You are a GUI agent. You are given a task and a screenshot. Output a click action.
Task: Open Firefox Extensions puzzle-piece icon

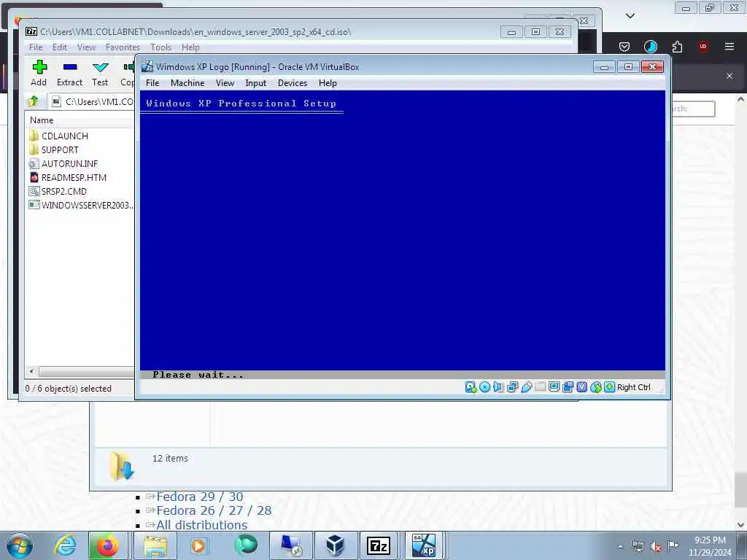677,47
